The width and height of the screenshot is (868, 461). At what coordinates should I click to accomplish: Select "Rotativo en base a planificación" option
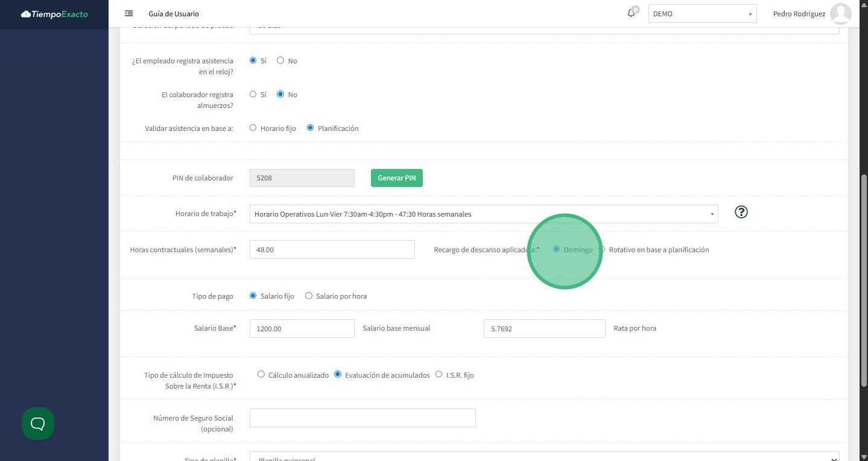(x=602, y=249)
